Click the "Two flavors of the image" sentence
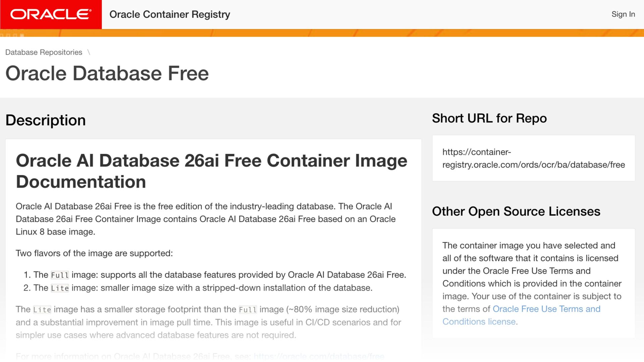Viewport: 644px width, 362px height. point(94,253)
